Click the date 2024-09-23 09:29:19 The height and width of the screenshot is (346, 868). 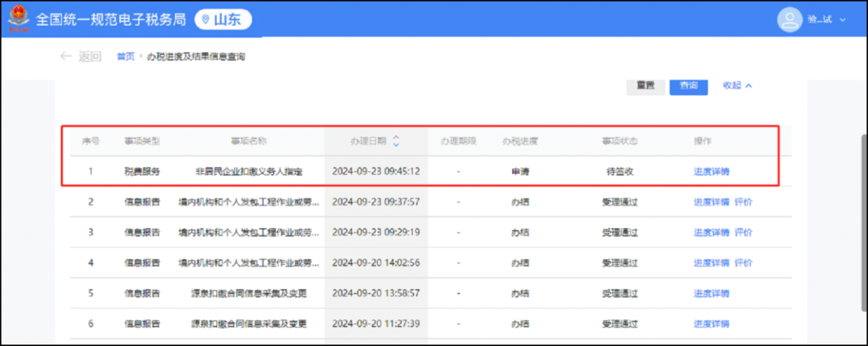376,233
